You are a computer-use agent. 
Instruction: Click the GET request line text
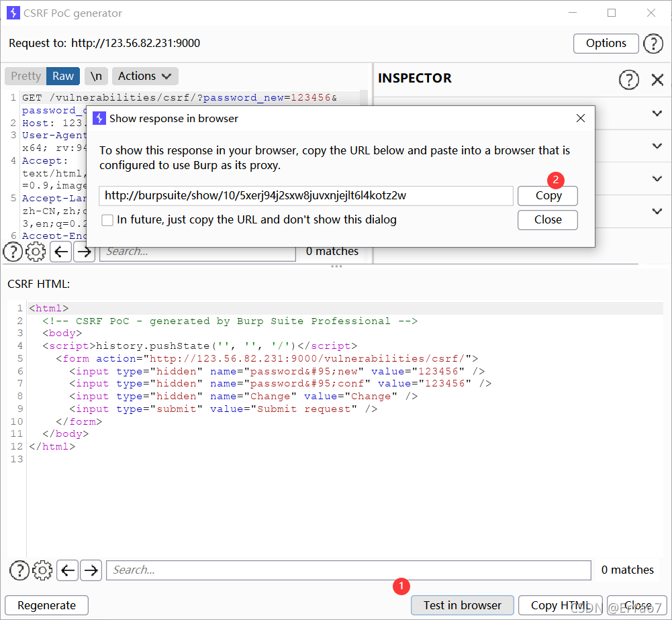point(179,98)
